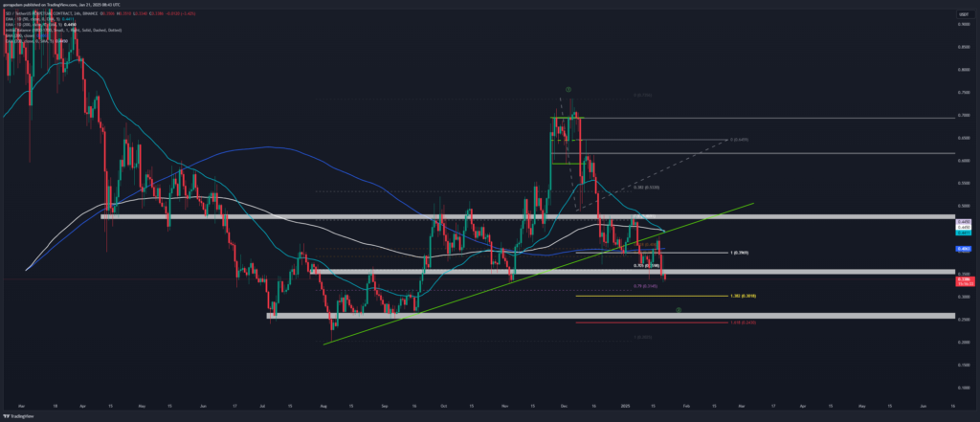
Task: Click the TradingView logo in bottom corner
Action: pyautogui.click(x=17, y=416)
